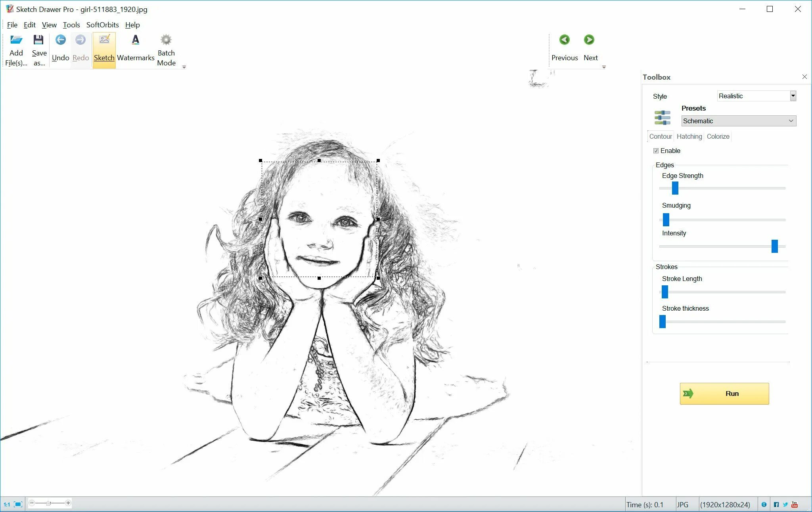Expand the Presets dropdown selector
Image resolution: width=812 pixels, height=512 pixels.
tap(791, 121)
